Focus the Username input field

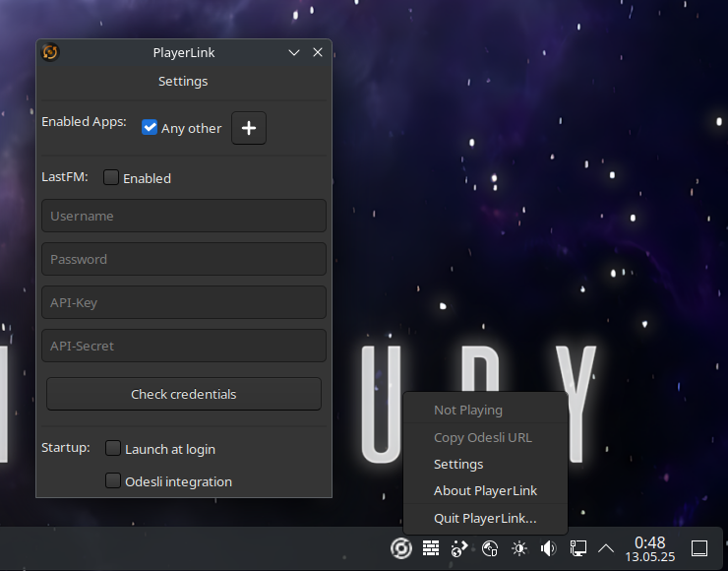click(x=184, y=216)
